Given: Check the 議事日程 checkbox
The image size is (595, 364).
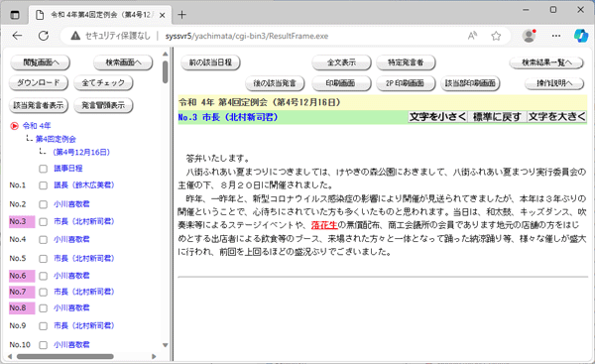Looking at the screenshot, I should click(44, 169).
